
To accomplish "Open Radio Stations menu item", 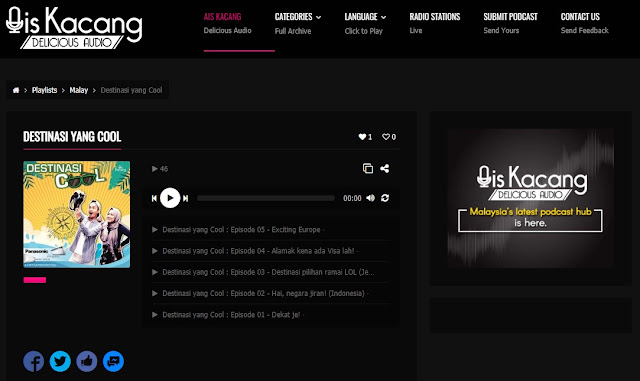I will 435,17.
